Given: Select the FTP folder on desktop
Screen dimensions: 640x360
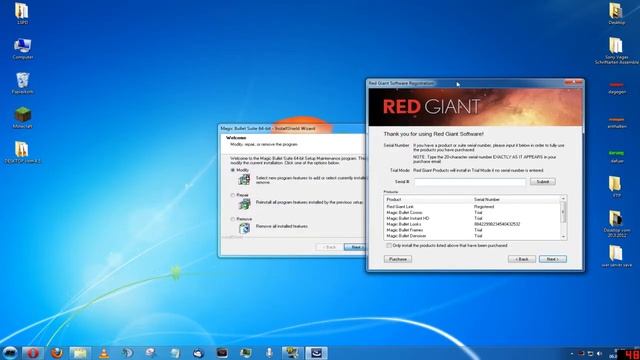Looking at the screenshot, I should coord(616,187).
